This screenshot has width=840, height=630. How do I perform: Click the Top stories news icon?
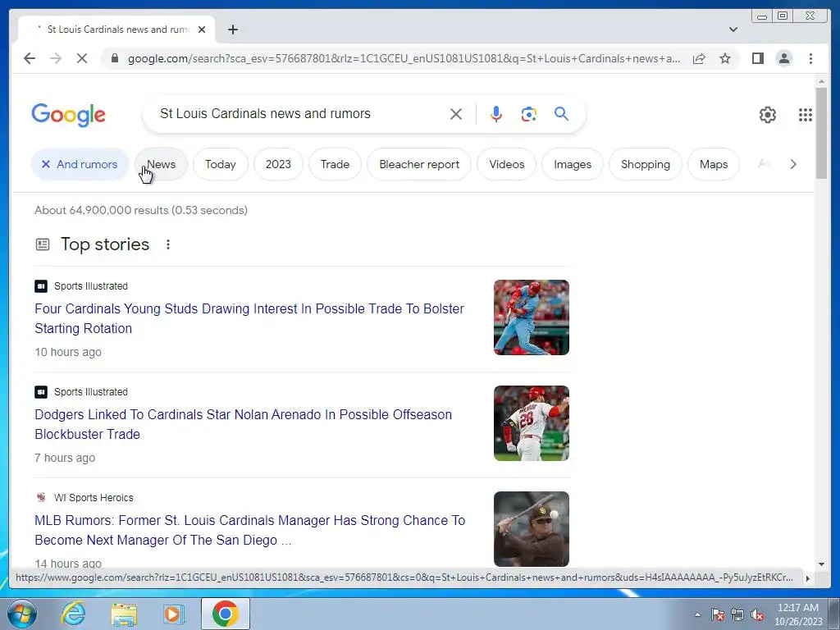coord(43,244)
